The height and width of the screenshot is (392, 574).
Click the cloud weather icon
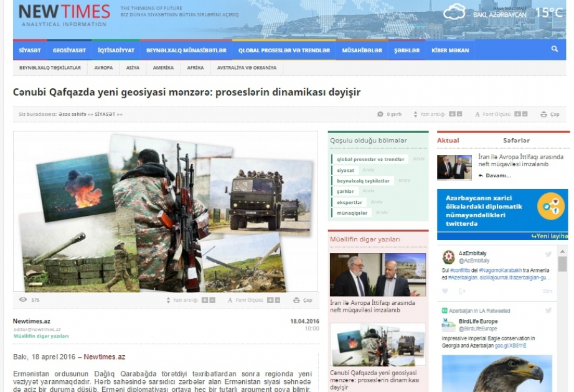454,11
